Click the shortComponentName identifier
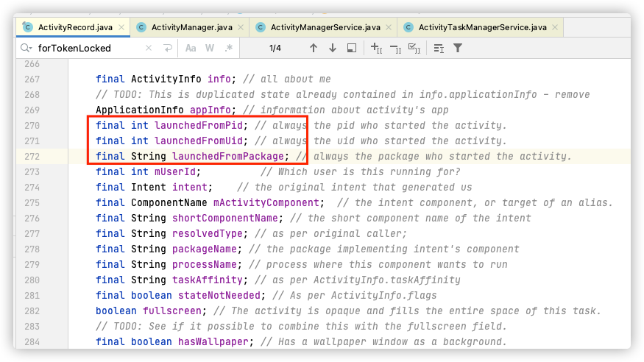The image size is (644, 362). (225, 218)
